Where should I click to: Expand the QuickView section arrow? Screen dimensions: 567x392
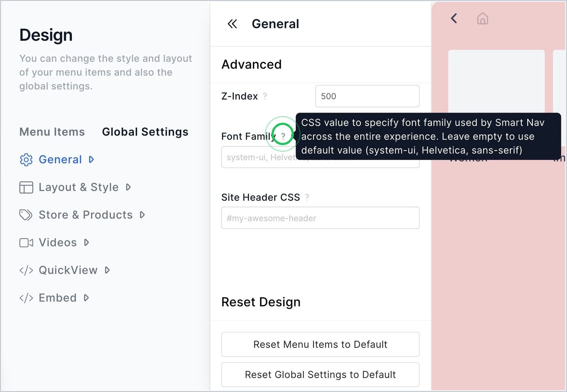[107, 270]
